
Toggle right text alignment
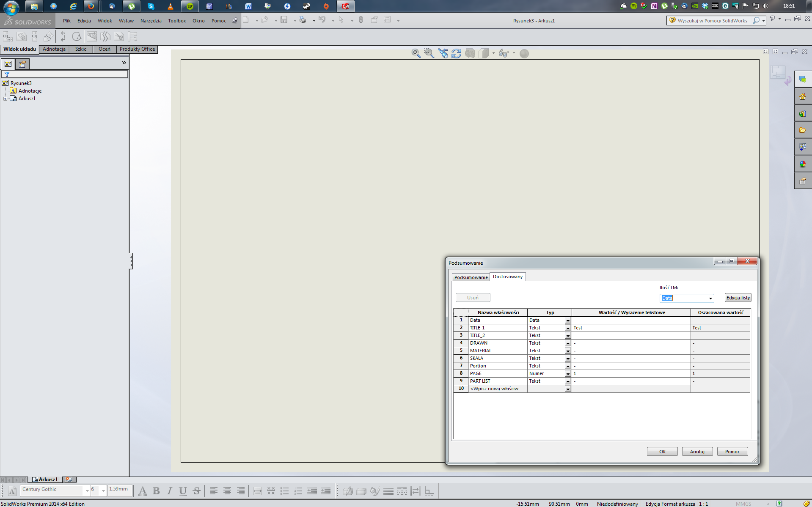(x=241, y=491)
